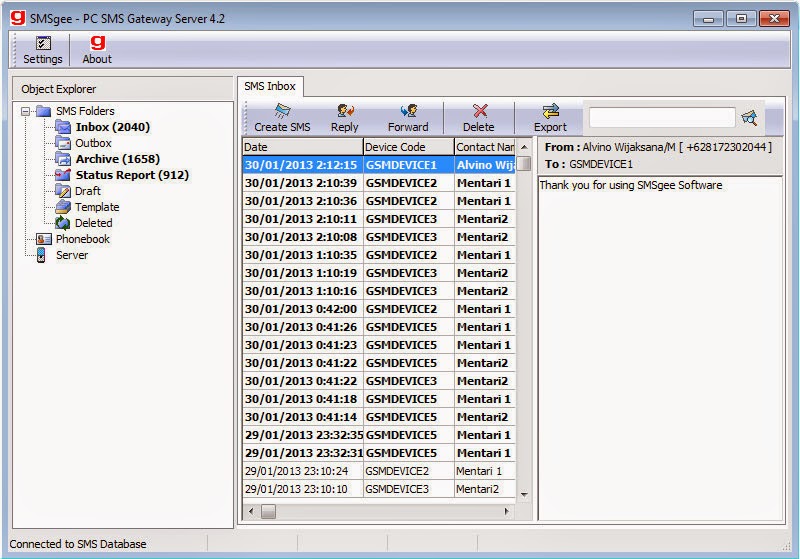Open the Template folder

(97, 207)
